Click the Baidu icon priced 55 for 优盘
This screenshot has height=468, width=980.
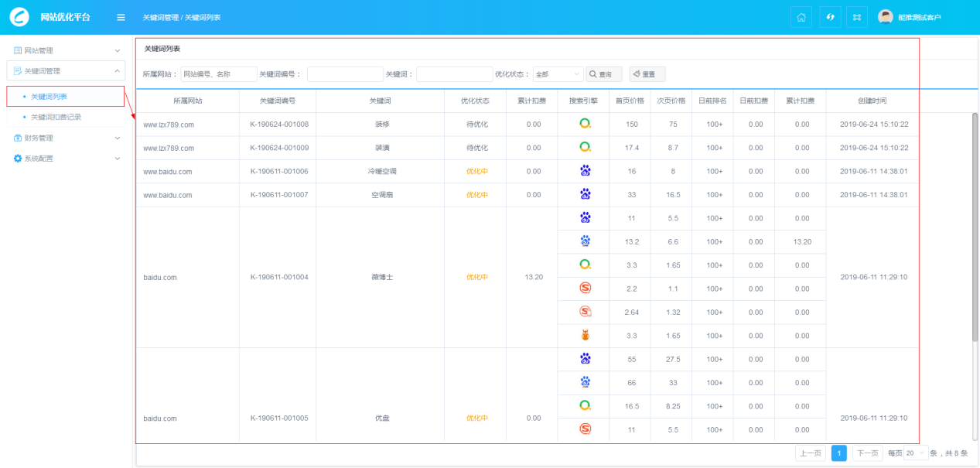coord(586,359)
